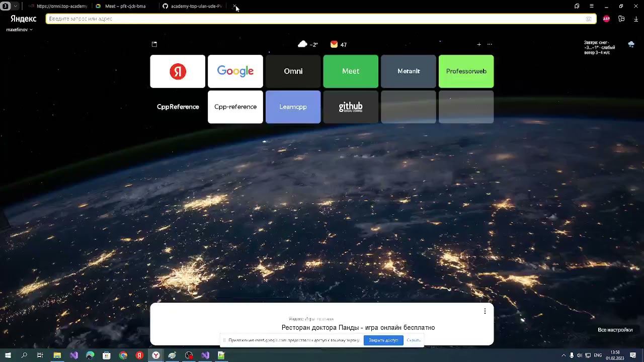Open the browser extensions panel icon
Screen dimensions: 644x362
(x=621, y=19)
